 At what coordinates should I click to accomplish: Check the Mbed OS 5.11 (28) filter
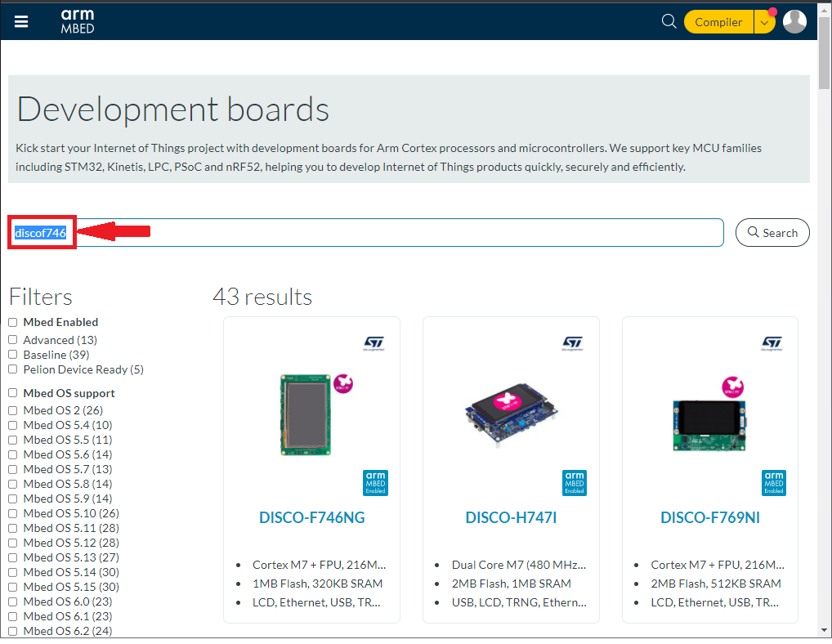pyautogui.click(x=13, y=528)
